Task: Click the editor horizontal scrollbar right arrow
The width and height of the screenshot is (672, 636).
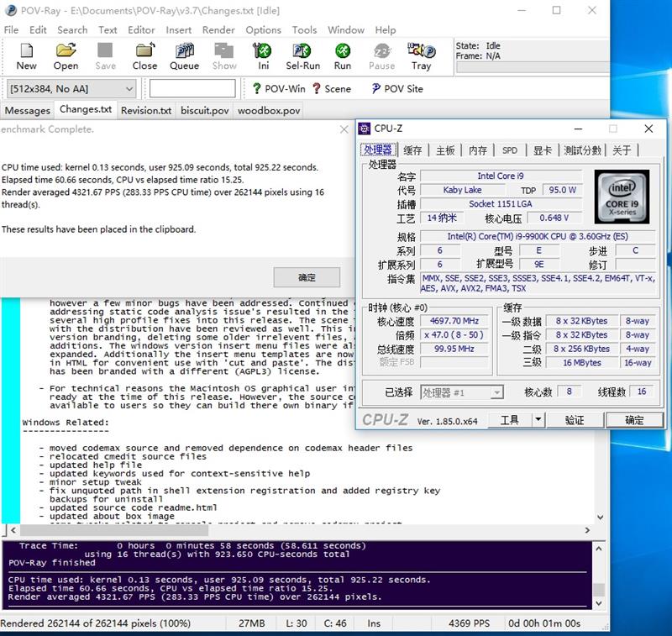Action: pyautogui.click(x=587, y=531)
